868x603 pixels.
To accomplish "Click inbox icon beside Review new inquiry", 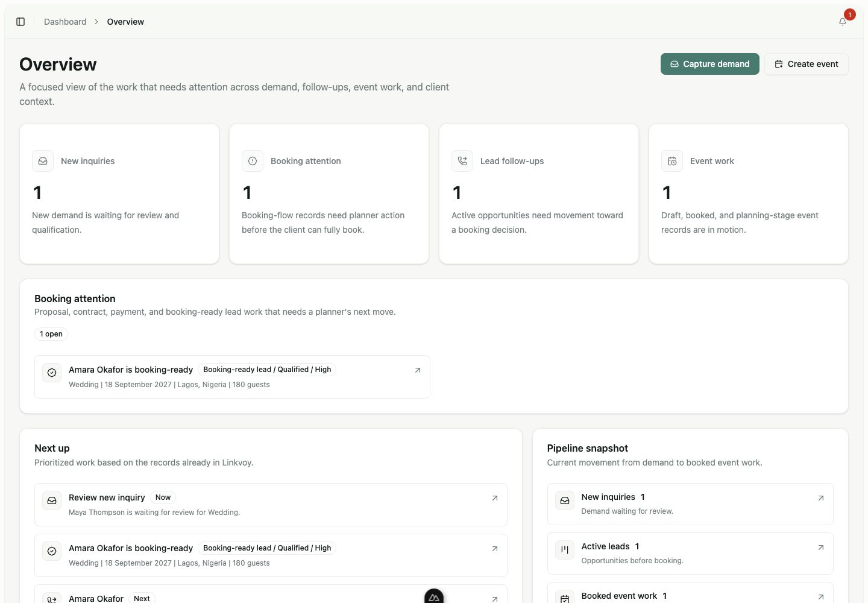I will 52,500.
